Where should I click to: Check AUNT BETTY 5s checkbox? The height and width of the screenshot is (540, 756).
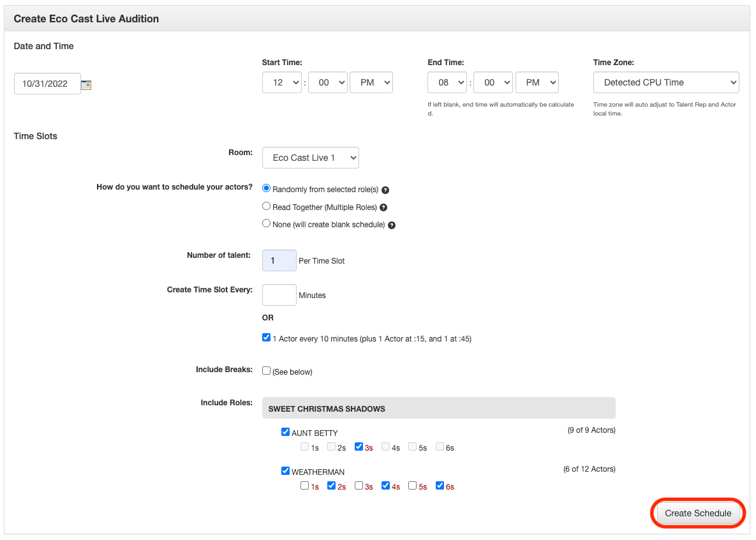[412, 447]
